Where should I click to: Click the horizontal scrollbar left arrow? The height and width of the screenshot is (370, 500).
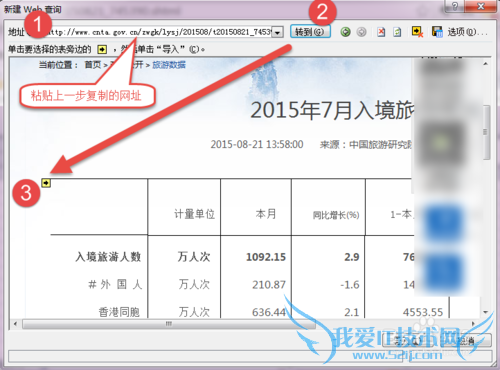15,324
